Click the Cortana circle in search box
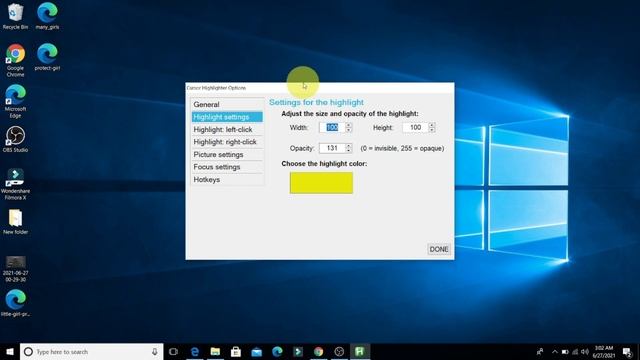 (28, 351)
